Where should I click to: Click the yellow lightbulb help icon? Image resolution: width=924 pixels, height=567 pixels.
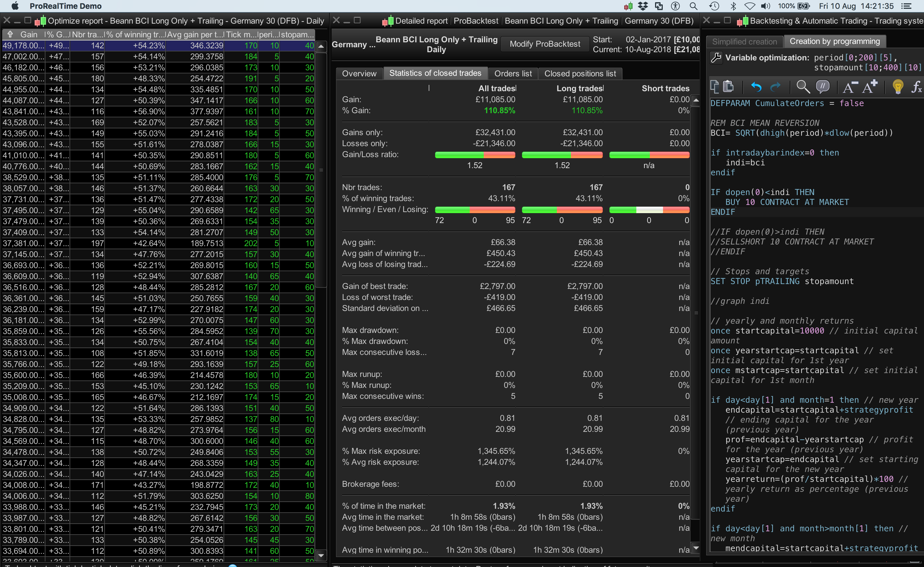898,87
